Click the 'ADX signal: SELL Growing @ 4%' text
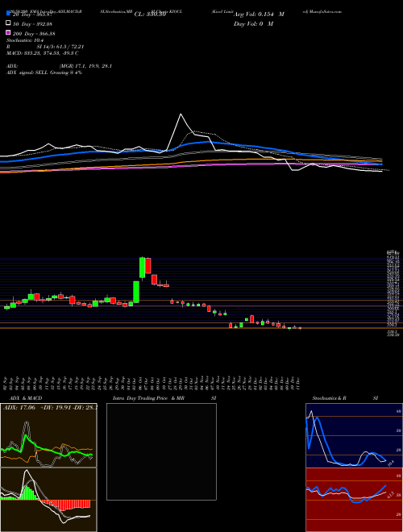The image size is (403, 532). coord(44,73)
